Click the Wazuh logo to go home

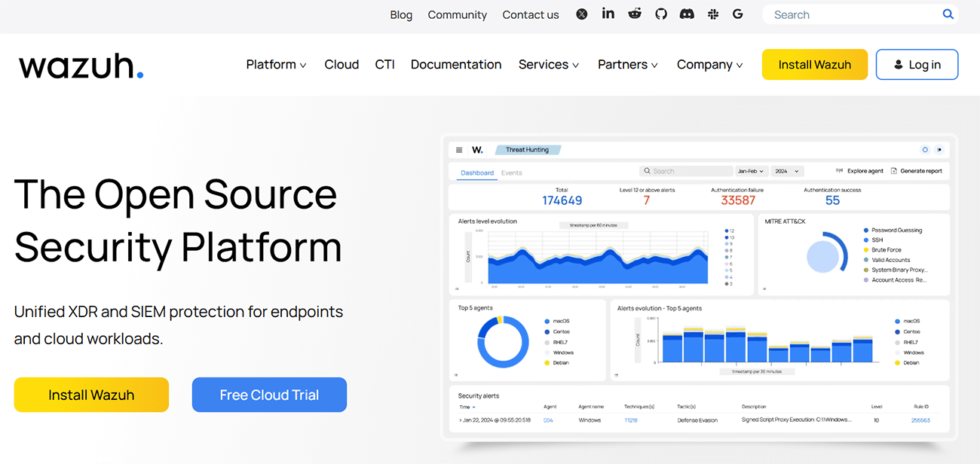[81, 66]
